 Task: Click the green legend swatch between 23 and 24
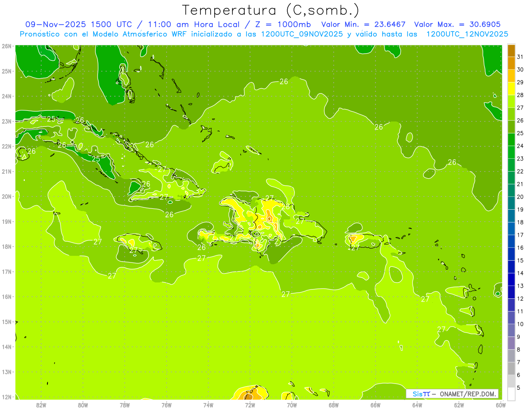pyautogui.click(x=511, y=152)
